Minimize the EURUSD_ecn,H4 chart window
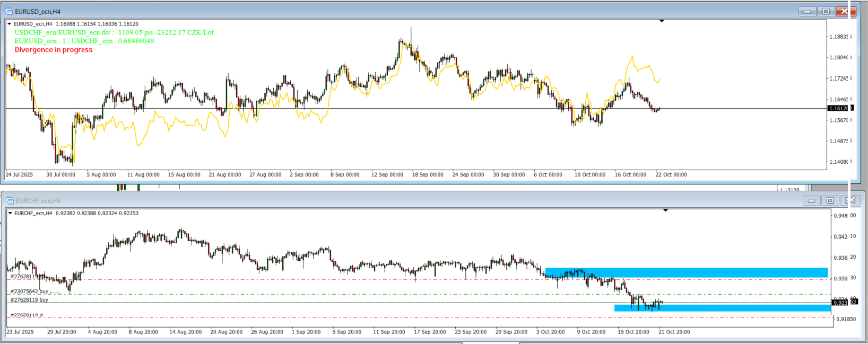 808,11
